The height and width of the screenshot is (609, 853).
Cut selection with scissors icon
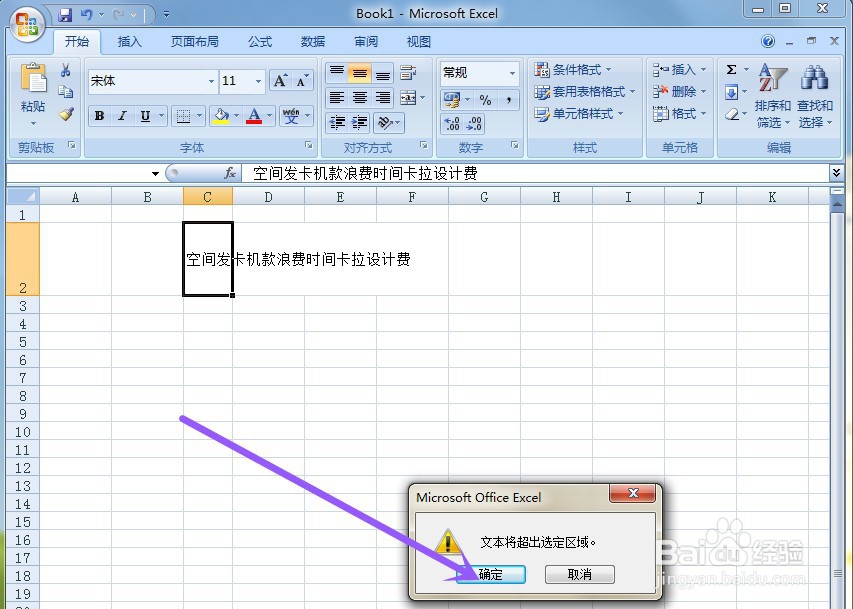tap(66, 70)
